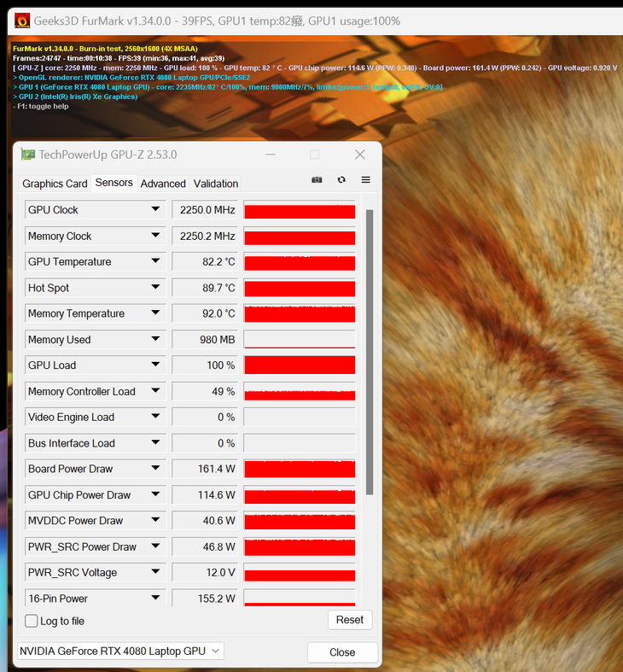
Task: Click the GPU Temperature history graph
Action: 300,261
